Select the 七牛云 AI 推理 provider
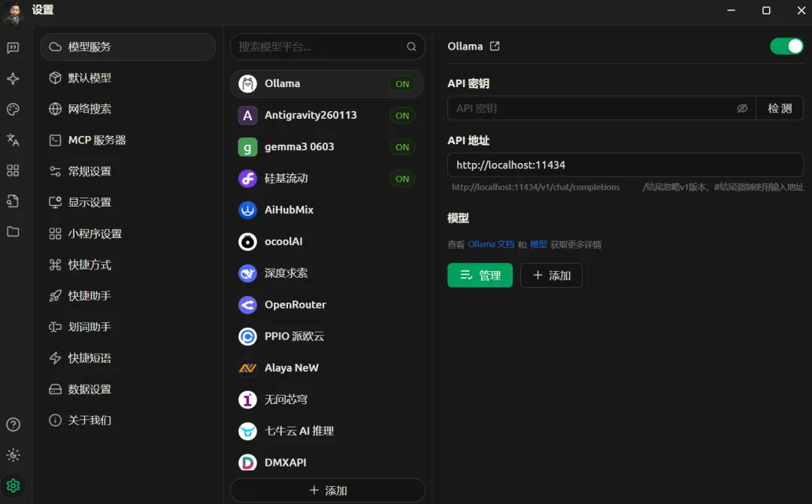Viewport: 812px width, 504px height. (x=327, y=430)
